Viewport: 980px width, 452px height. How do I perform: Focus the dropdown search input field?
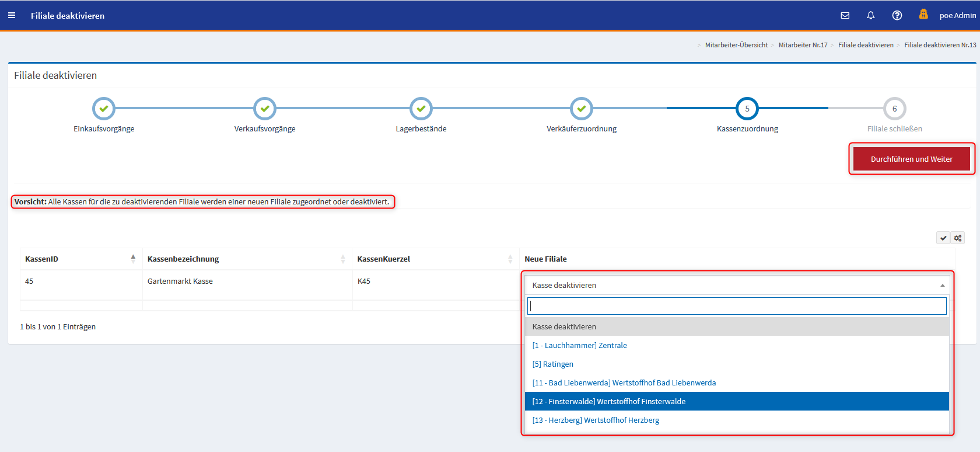pos(737,306)
